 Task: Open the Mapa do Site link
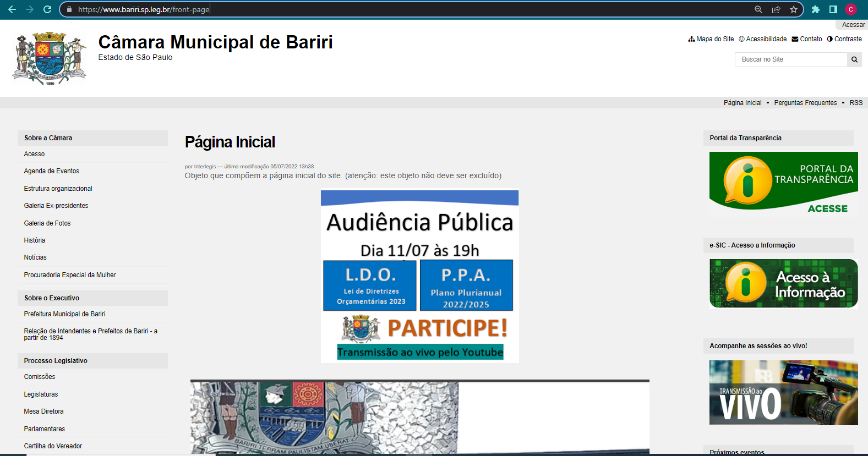click(x=711, y=39)
